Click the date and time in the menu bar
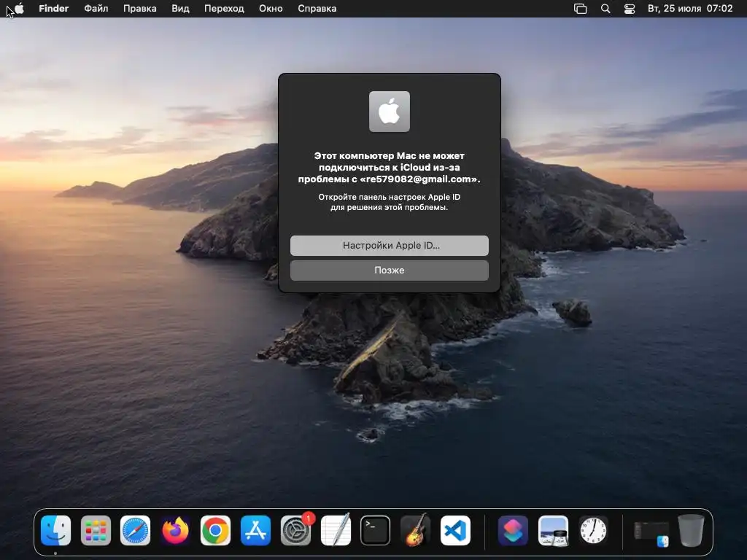Viewport: 747px width, 560px height. point(690,9)
